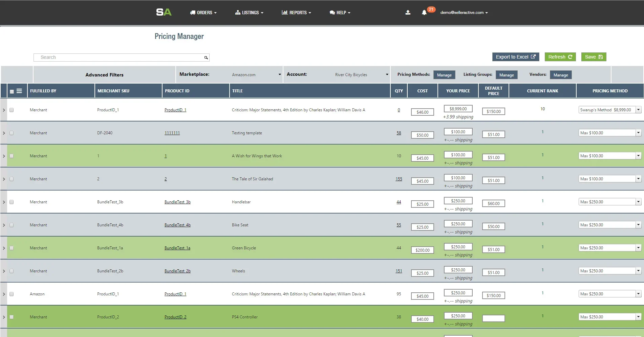Click the upload icon in top bar

(408, 13)
